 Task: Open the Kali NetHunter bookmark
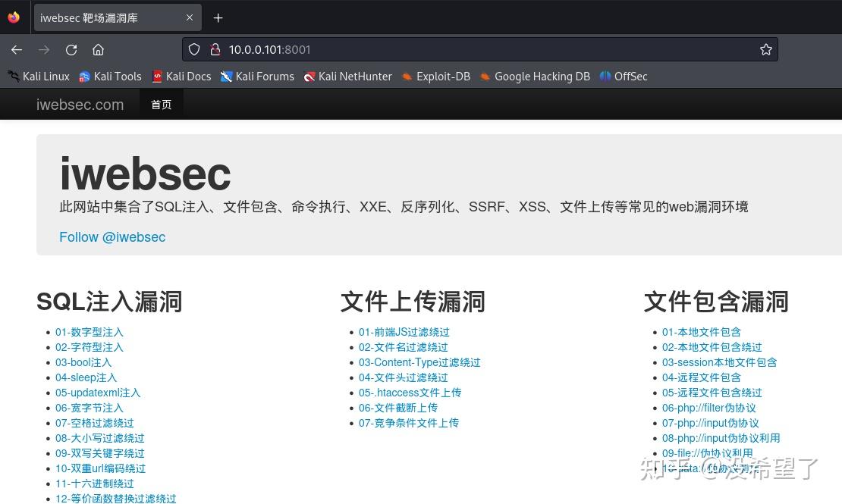tap(347, 76)
